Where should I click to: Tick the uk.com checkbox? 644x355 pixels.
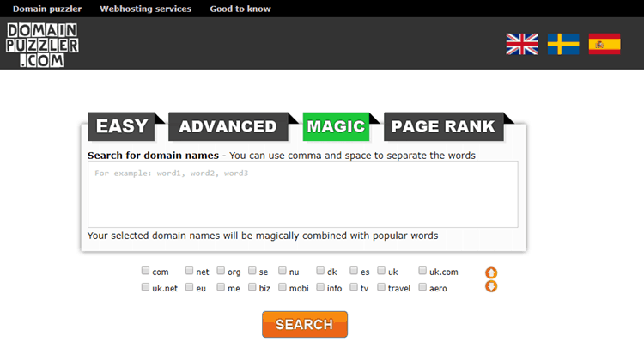[x=422, y=271]
